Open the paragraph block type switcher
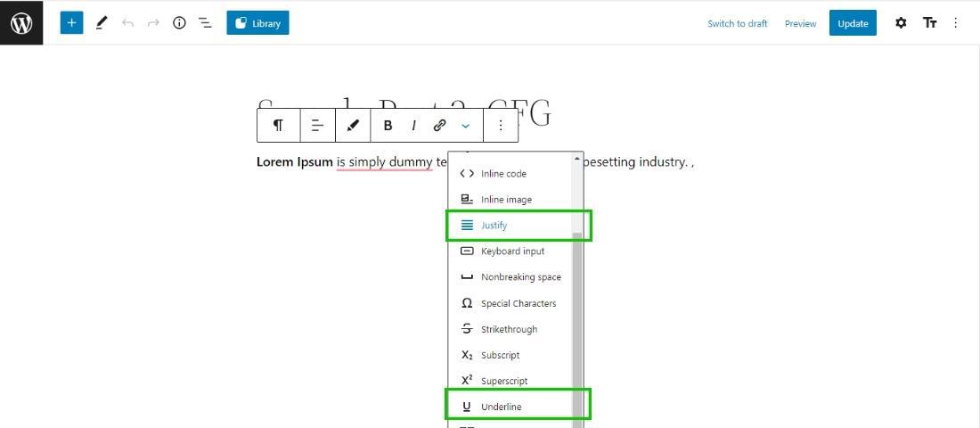Image resolution: width=980 pixels, height=428 pixels. (x=278, y=125)
